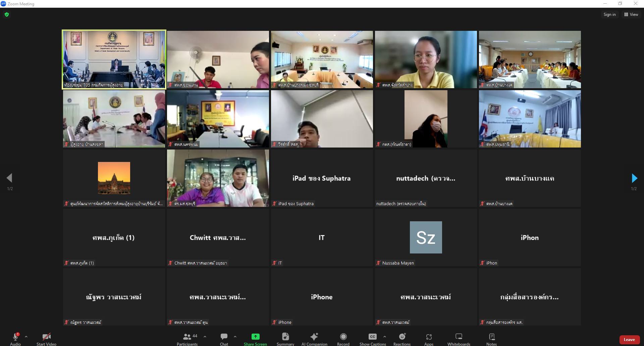Unmute the Audio microphone

click(x=15, y=339)
